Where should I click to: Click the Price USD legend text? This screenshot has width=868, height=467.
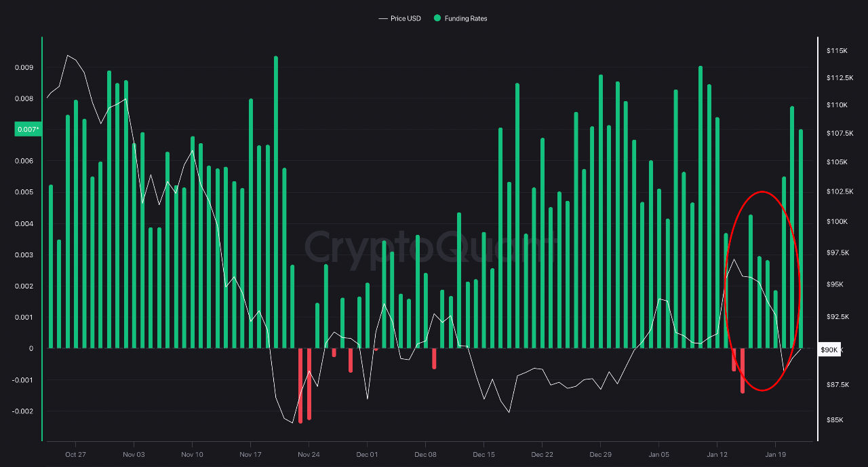pyautogui.click(x=405, y=18)
